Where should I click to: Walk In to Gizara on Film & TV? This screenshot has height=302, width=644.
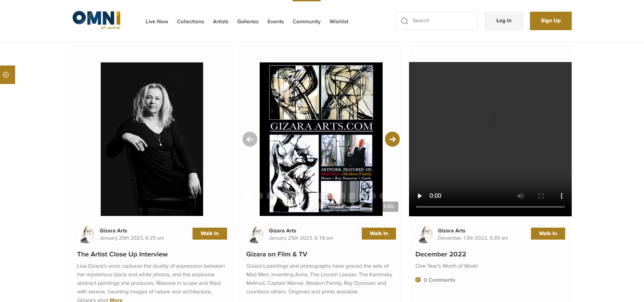[379, 233]
